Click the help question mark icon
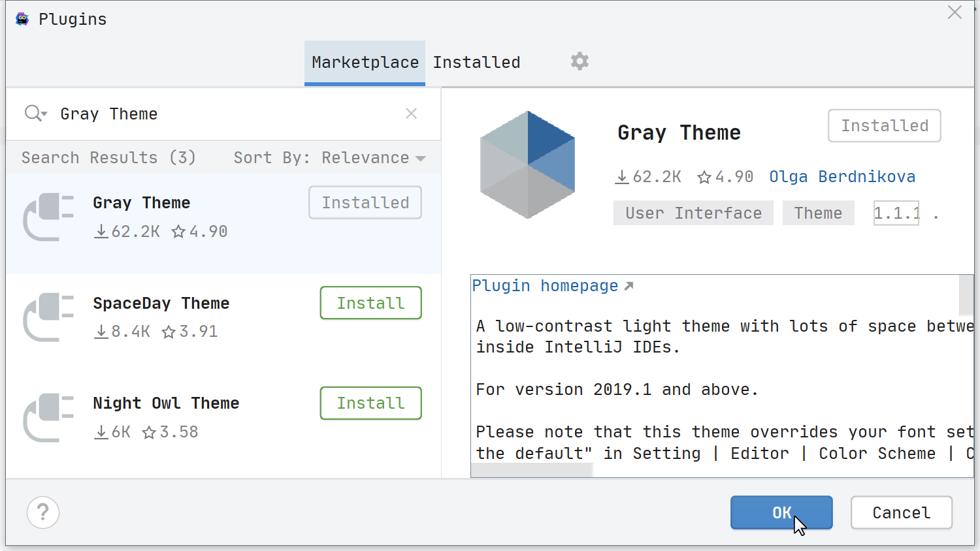 coord(42,512)
